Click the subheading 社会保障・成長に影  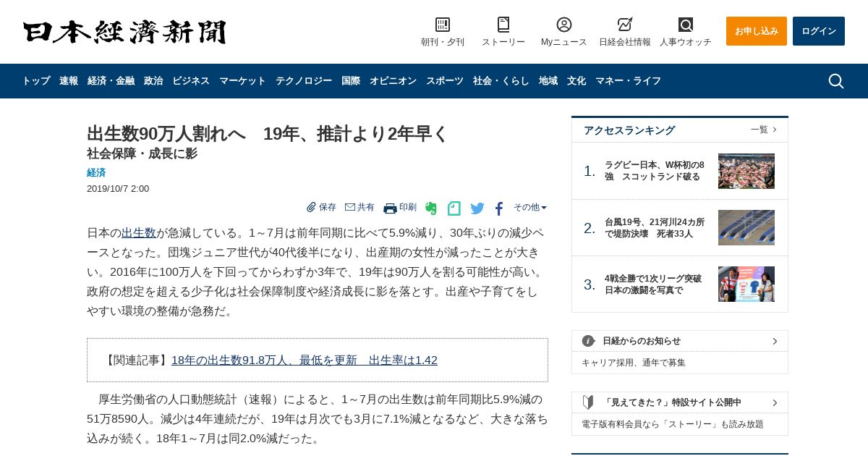[x=142, y=153]
